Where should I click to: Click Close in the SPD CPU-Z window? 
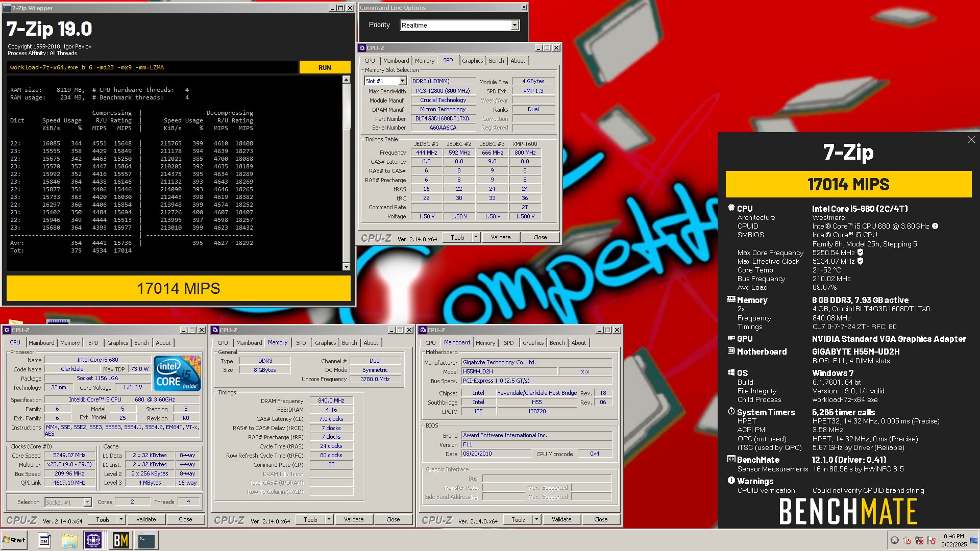[x=540, y=237]
